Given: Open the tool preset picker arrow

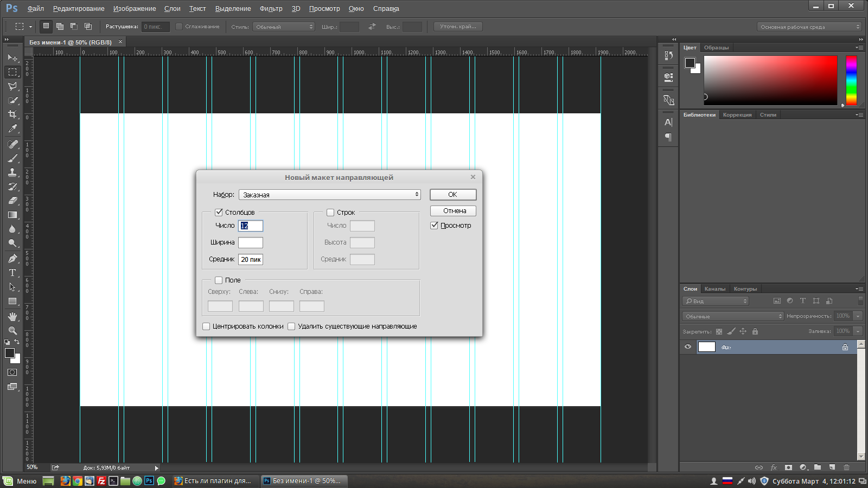Looking at the screenshot, I should point(30,27).
